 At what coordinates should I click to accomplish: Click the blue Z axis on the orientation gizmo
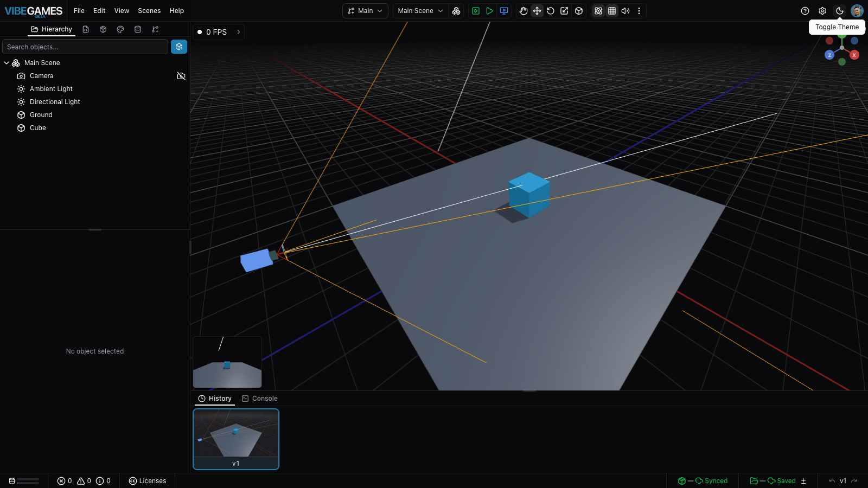tap(829, 55)
